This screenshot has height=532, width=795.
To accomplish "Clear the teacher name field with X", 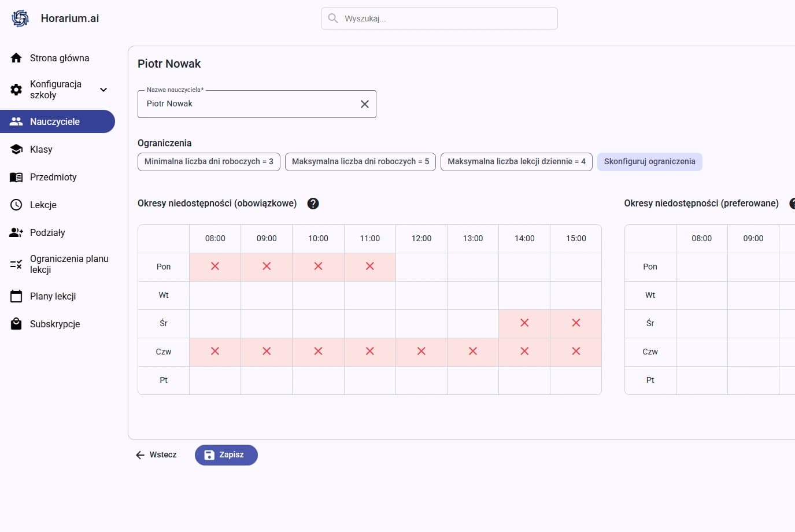I will point(364,104).
